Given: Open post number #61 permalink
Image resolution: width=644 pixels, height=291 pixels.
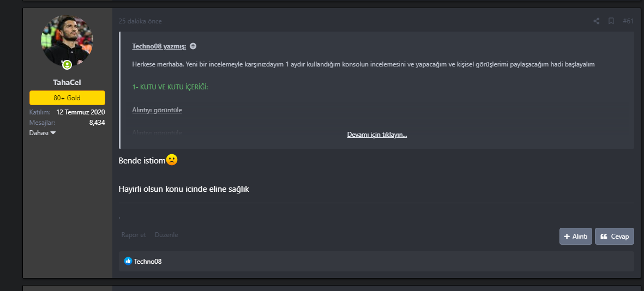Looking at the screenshot, I should pyautogui.click(x=628, y=21).
